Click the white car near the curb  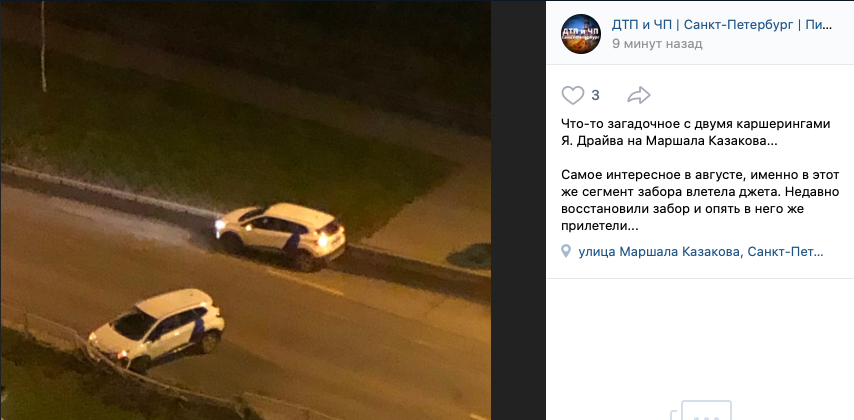point(280,235)
